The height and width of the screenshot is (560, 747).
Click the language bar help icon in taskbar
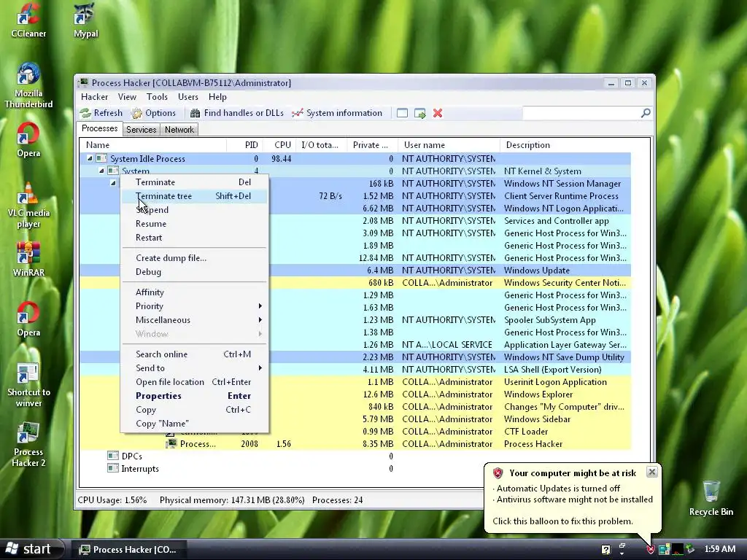pos(605,550)
